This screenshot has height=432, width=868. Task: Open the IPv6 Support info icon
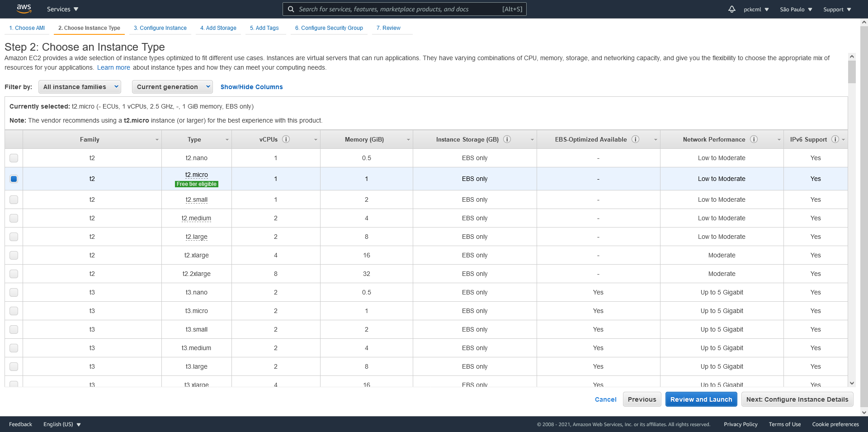pos(836,139)
